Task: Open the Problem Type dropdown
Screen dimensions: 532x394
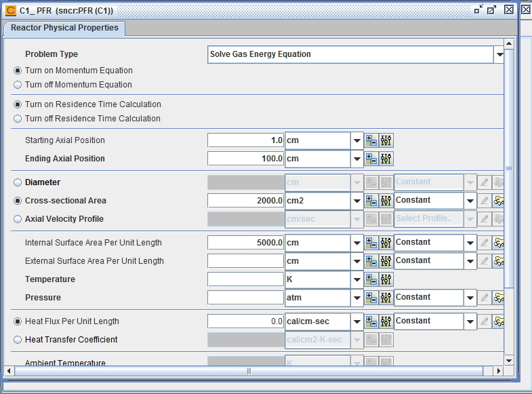Action: [x=499, y=54]
